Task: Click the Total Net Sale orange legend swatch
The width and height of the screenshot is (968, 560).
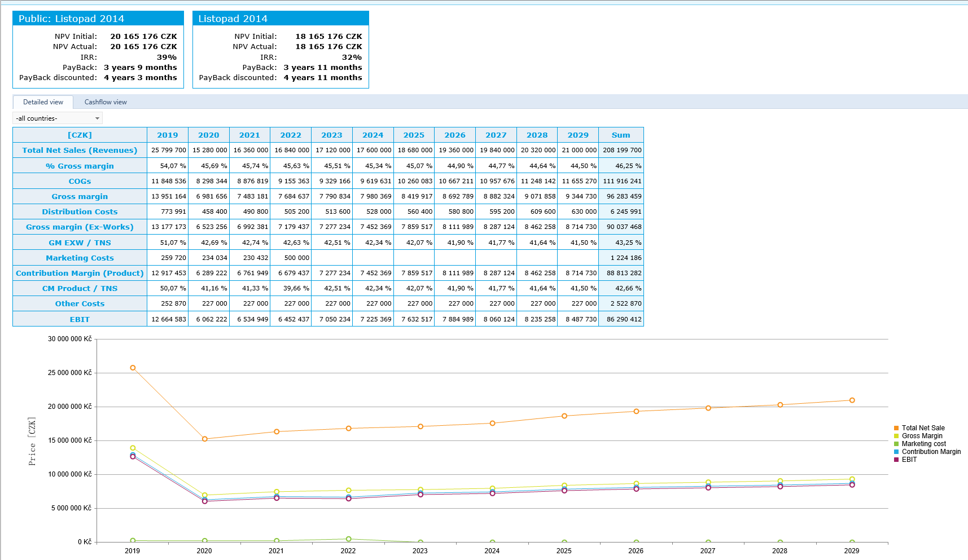Action: coord(896,428)
